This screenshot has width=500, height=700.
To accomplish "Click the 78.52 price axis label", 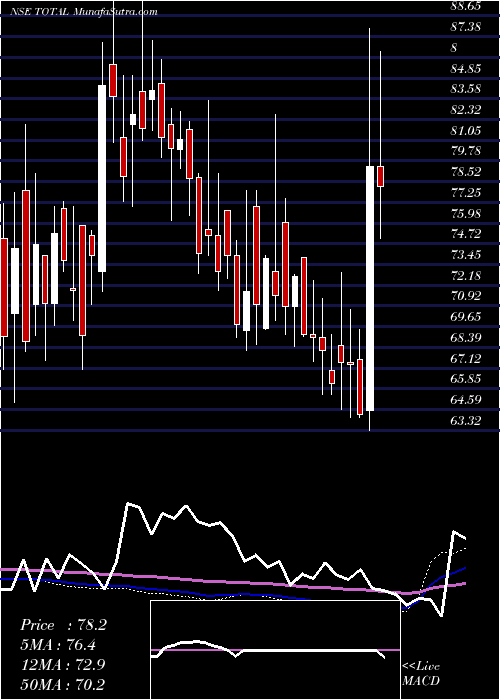I will (466, 172).
